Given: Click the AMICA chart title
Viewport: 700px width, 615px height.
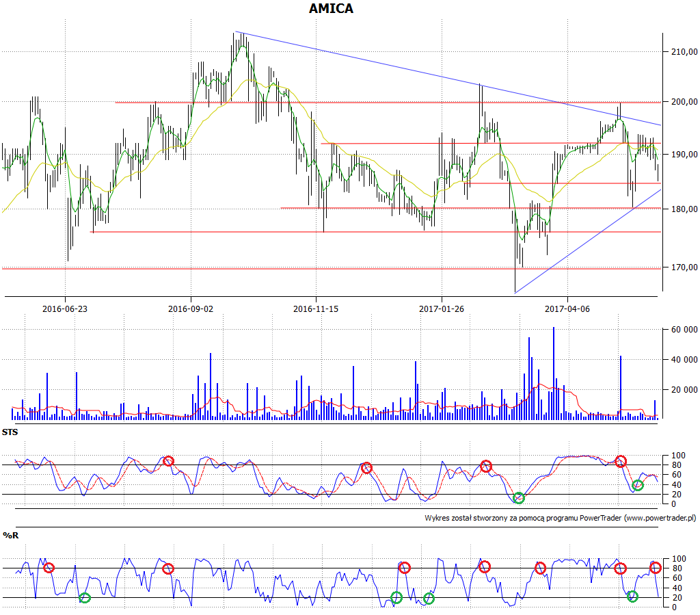Looking at the screenshot, I should click(x=331, y=8).
